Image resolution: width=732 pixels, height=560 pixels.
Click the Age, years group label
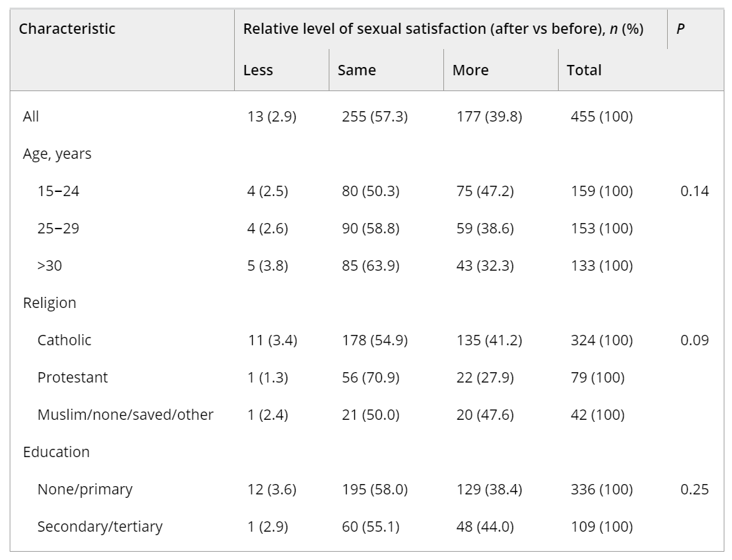(x=57, y=154)
